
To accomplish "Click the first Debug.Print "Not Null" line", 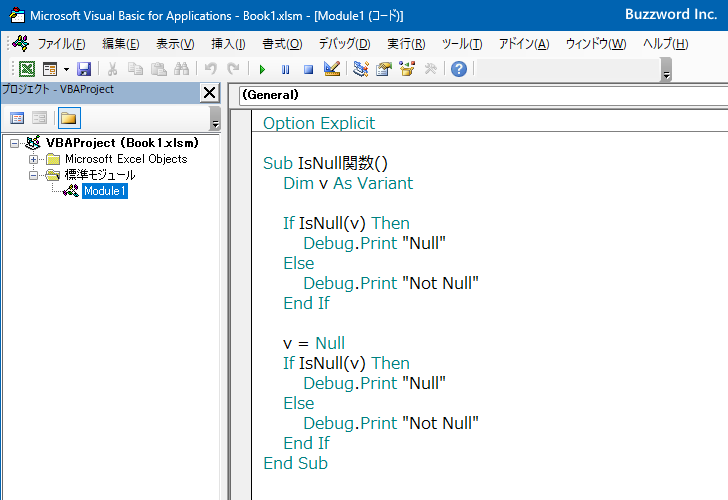I will tap(391, 283).
